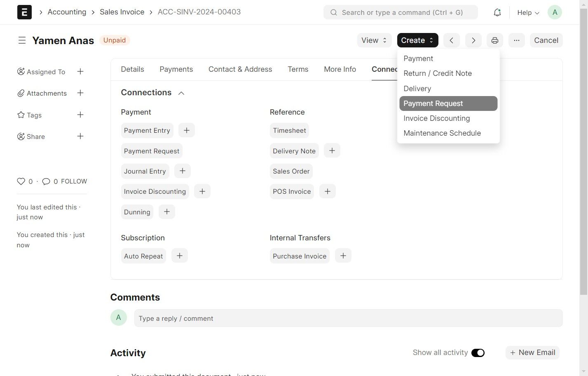Add a new POS Invoice
Image resolution: width=588 pixels, height=376 pixels.
[328, 191]
